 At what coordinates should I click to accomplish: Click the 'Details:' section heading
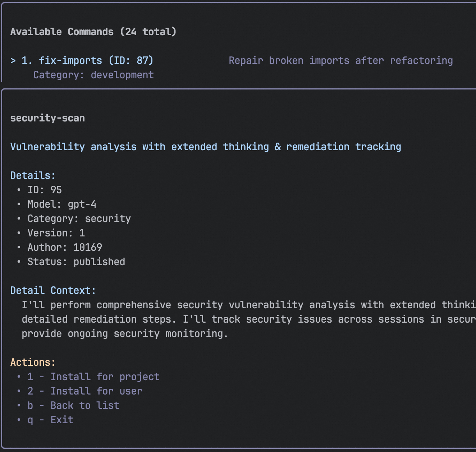point(33,175)
